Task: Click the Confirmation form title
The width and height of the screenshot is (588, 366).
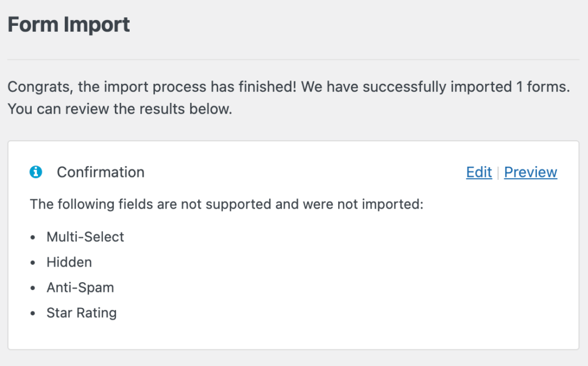Action: tap(100, 172)
